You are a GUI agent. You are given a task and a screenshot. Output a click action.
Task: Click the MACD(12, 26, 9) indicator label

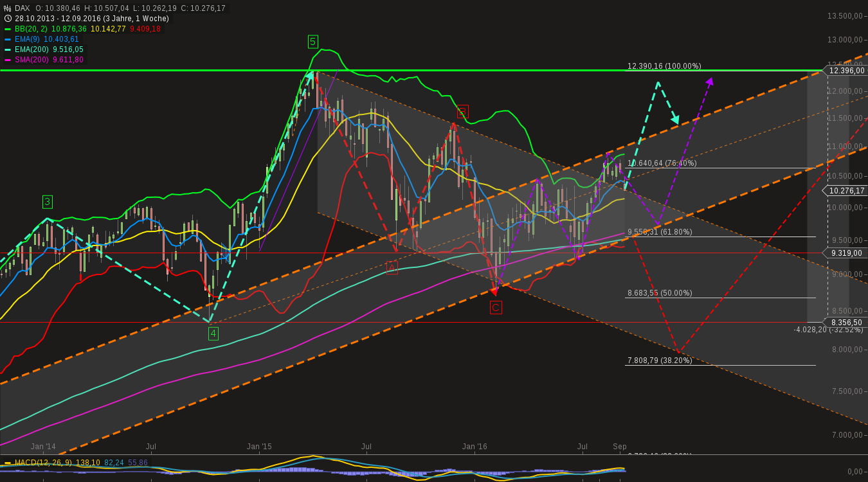coord(42,463)
